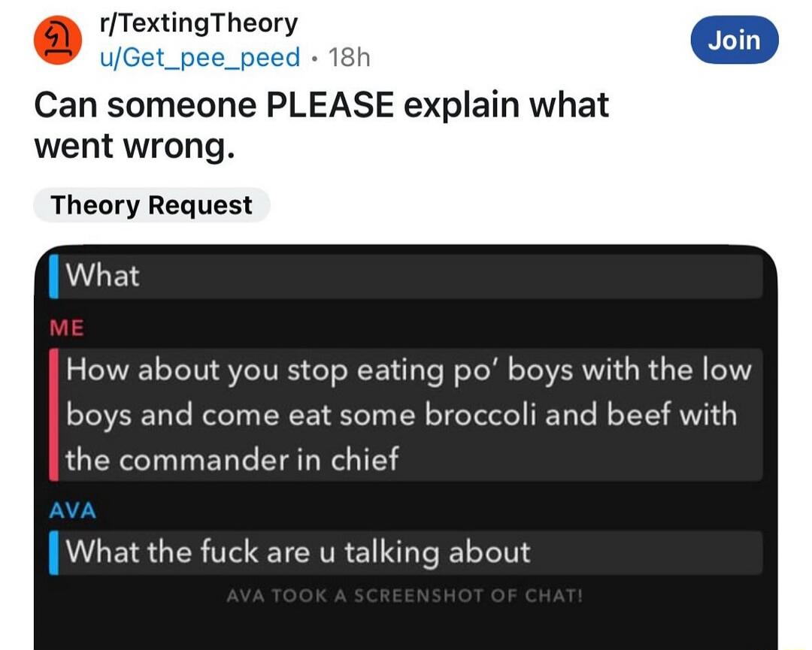Click the word PLEASE in the post title
The height and width of the screenshot is (650, 812).
pyautogui.click(x=330, y=105)
